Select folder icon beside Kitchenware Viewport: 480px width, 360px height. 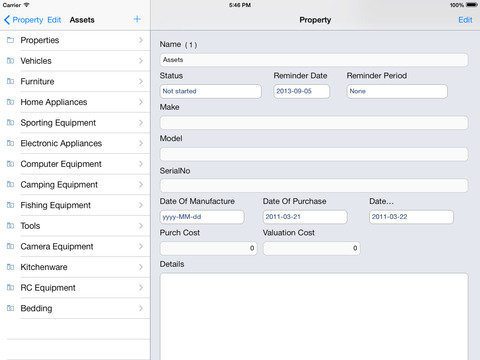coord(10,267)
